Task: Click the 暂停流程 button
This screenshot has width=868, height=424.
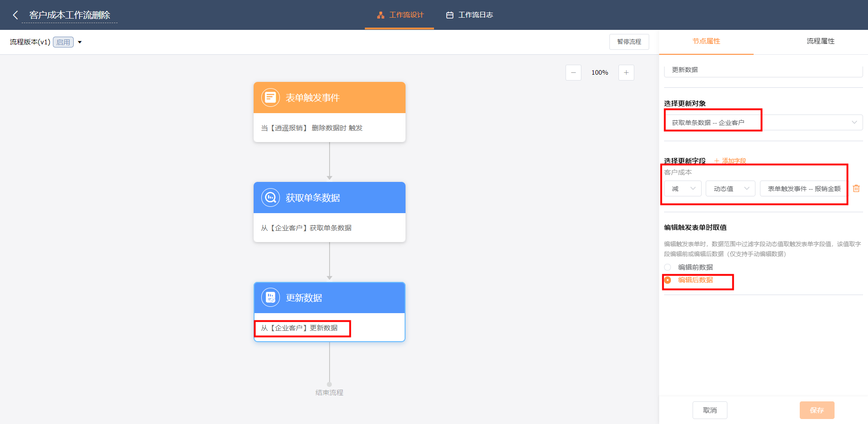Action: click(x=629, y=42)
